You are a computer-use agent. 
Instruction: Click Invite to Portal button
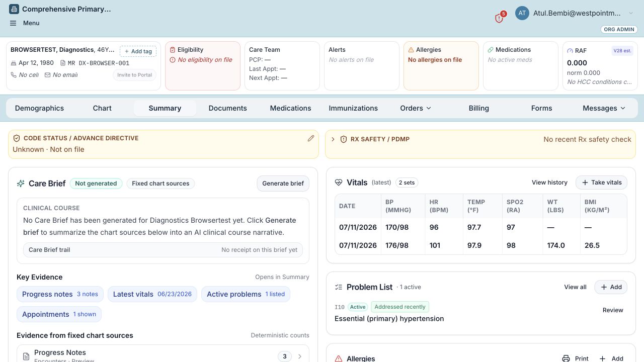(x=134, y=75)
